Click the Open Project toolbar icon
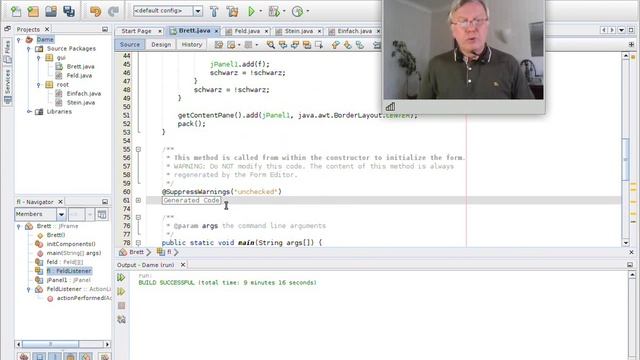Image resolution: width=640 pixels, height=360 pixels. [51, 11]
